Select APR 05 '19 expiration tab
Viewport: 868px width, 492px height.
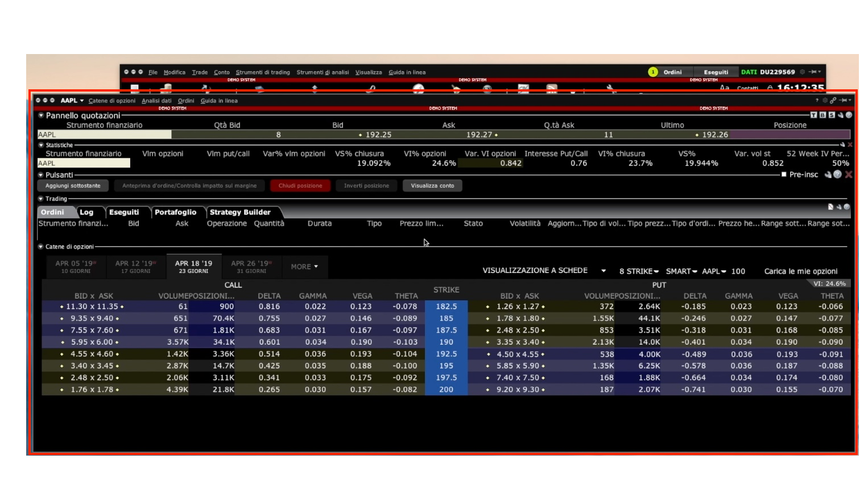(x=76, y=267)
